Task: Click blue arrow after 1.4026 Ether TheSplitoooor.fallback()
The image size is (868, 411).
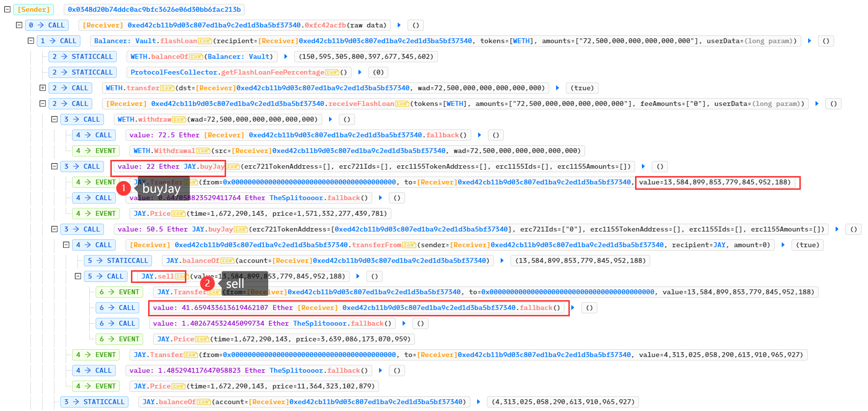Action: [x=404, y=323]
